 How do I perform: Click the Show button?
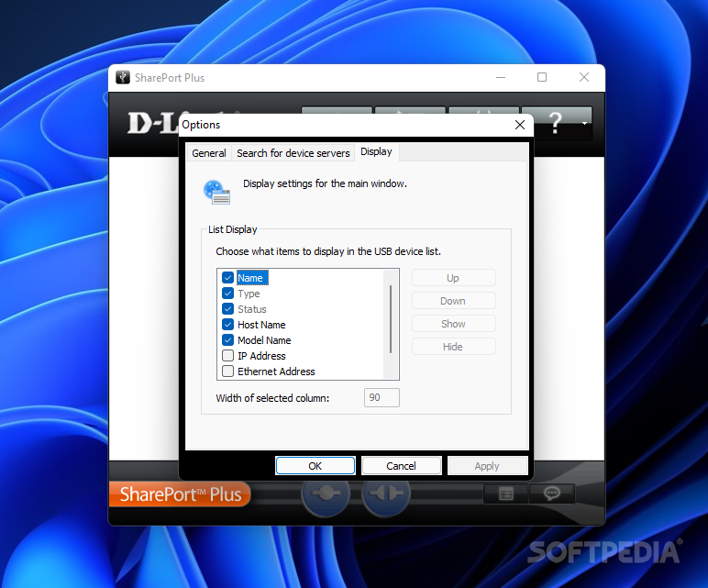click(x=453, y=324)
